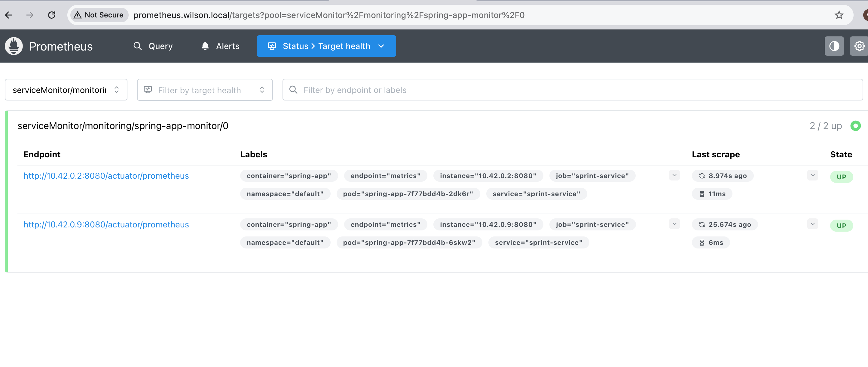Open Status Target health dropdown menu

[x=326, y=46]
